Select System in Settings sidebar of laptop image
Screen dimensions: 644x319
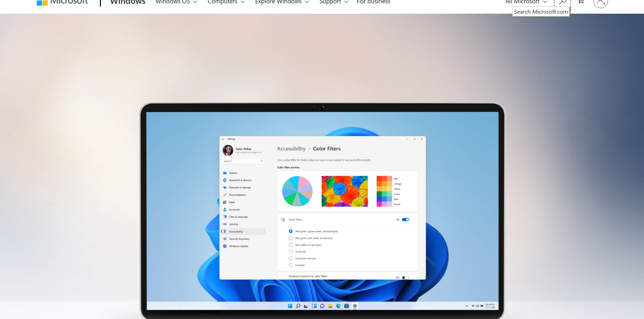pos(243,173)
